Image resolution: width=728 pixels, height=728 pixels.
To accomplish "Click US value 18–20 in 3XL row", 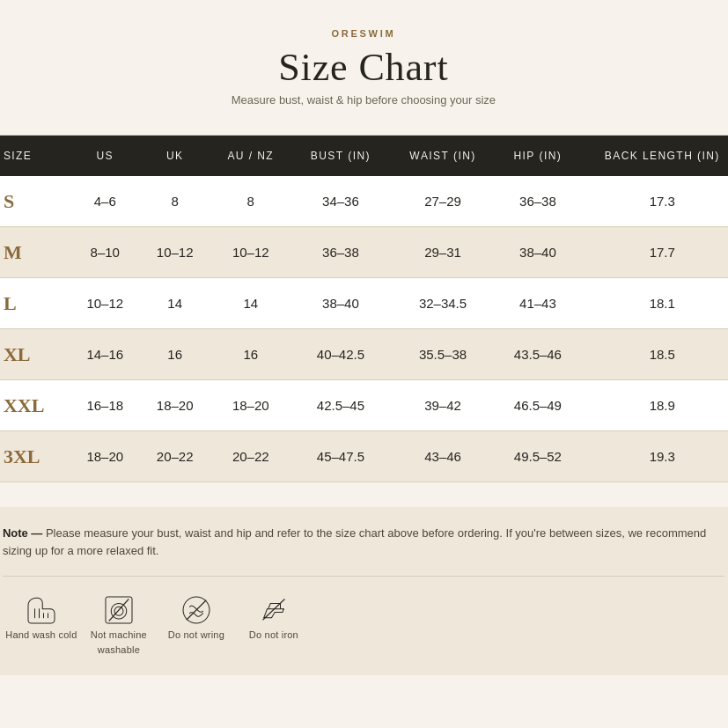I will (105, 457).
